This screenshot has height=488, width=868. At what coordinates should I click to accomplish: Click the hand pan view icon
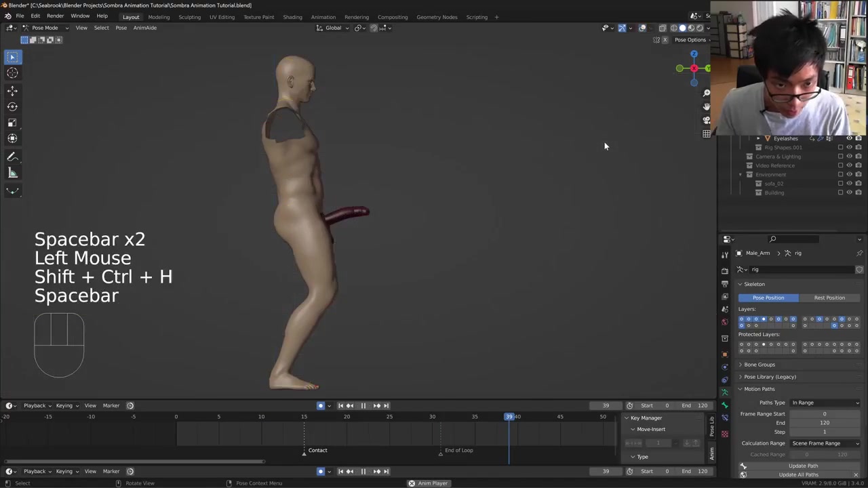(707, 106)
